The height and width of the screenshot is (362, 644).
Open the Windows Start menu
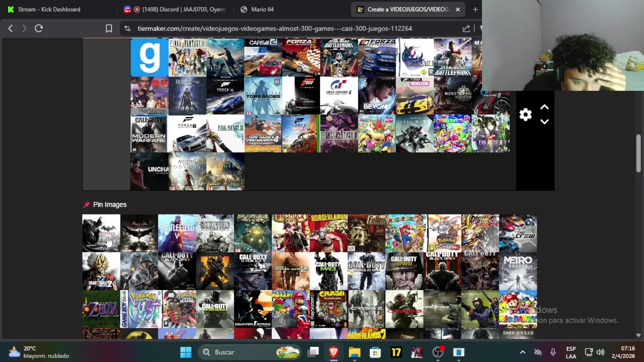click(x=186, y=352)
